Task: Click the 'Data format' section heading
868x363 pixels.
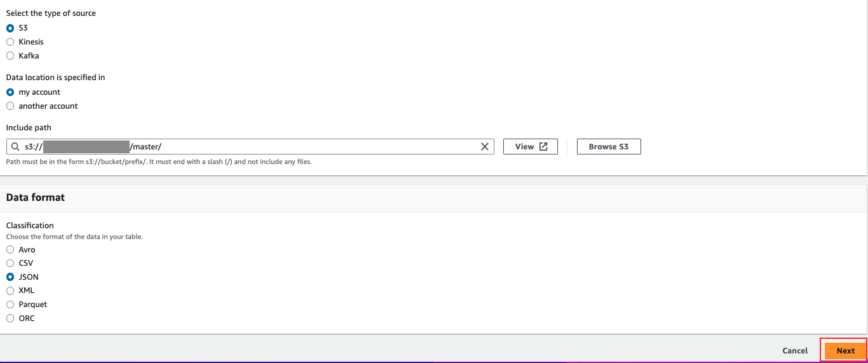Action: [36, 198]
